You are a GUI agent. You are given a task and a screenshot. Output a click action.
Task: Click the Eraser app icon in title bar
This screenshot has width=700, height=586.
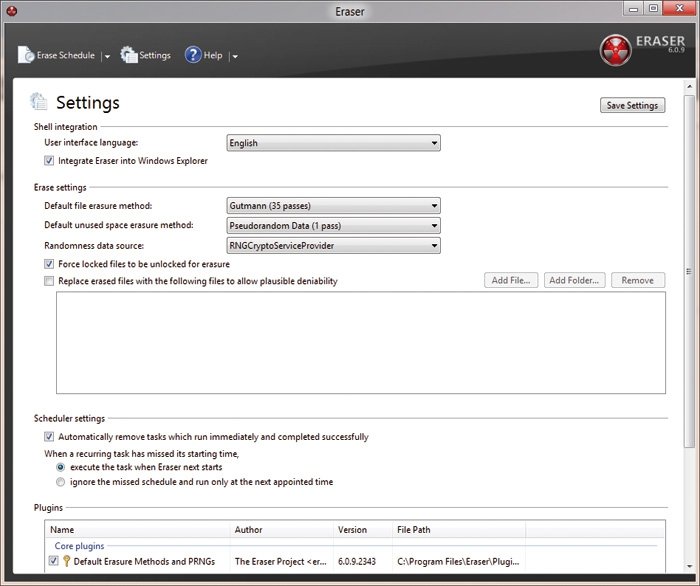[x=12, y=11]
